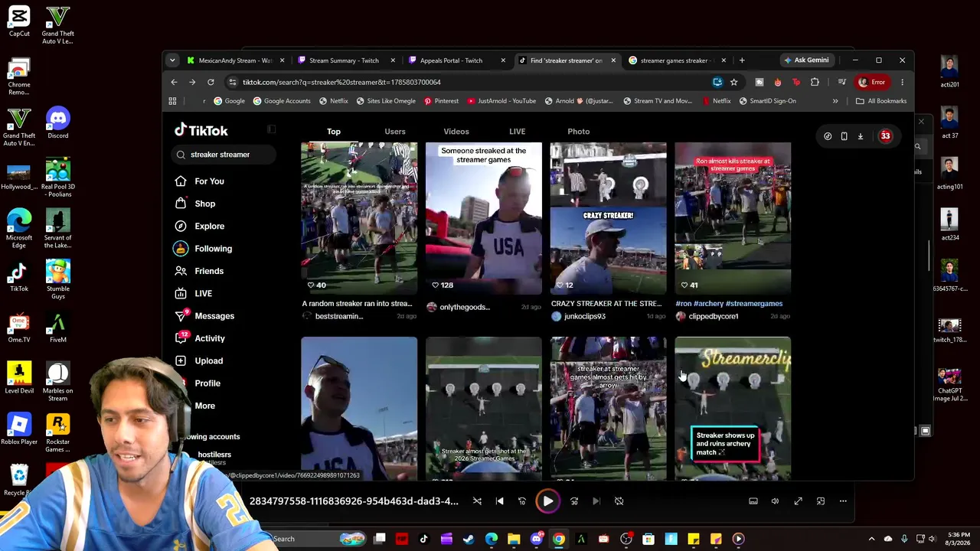Skip forward 30 seconds in media player

click(574, 501)
